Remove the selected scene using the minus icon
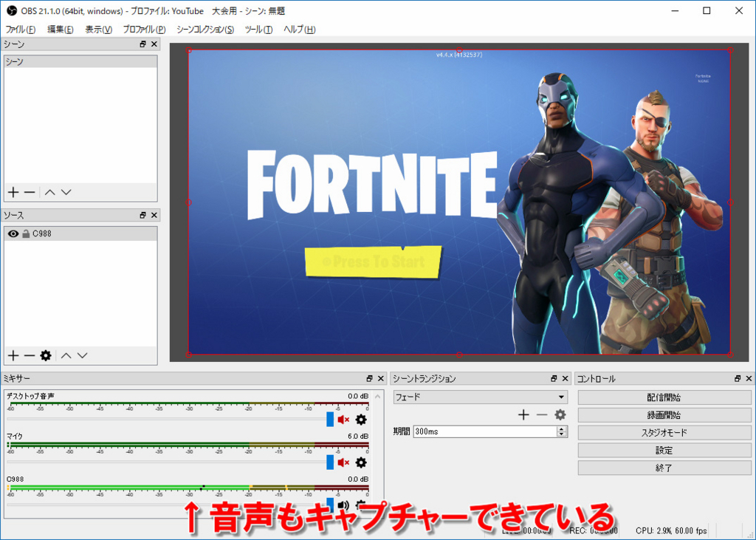The image size is (756, 540). (x=29, y=192)
